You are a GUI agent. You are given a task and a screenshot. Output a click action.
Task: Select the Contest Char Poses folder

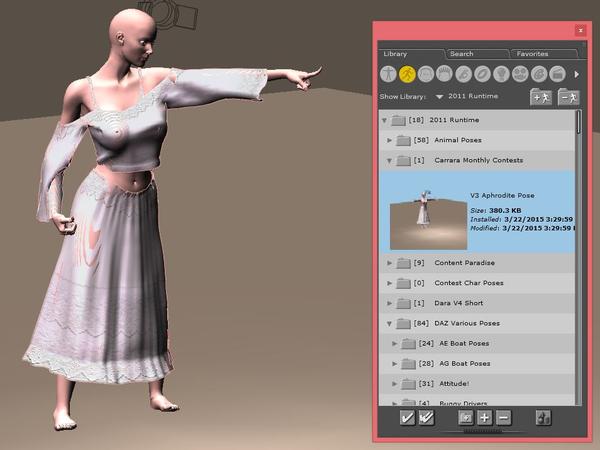[x=477, y=283]
